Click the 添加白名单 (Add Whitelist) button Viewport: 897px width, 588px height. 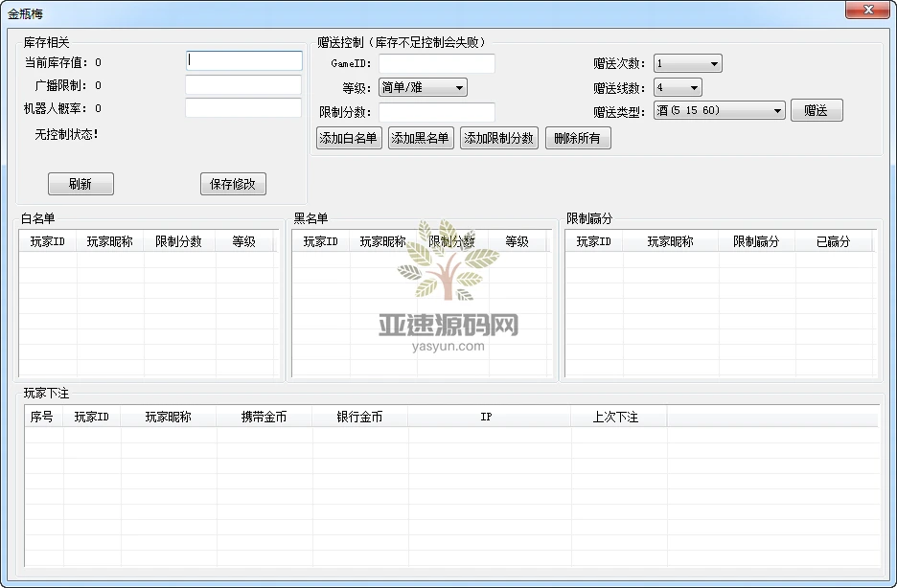[x=349, y=137]
